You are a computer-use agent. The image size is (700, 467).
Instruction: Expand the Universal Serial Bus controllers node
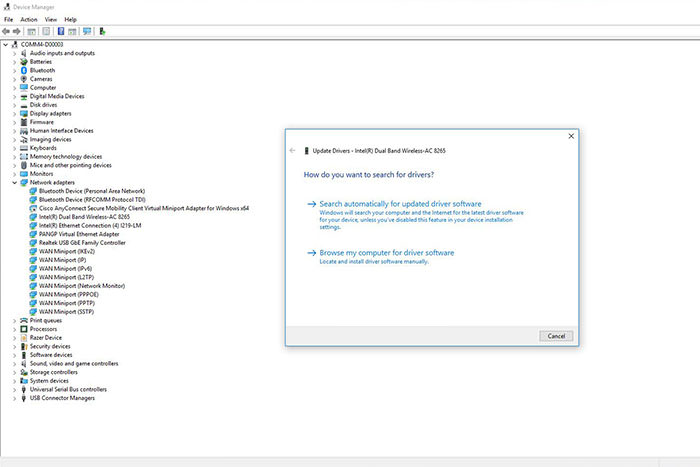14,389
